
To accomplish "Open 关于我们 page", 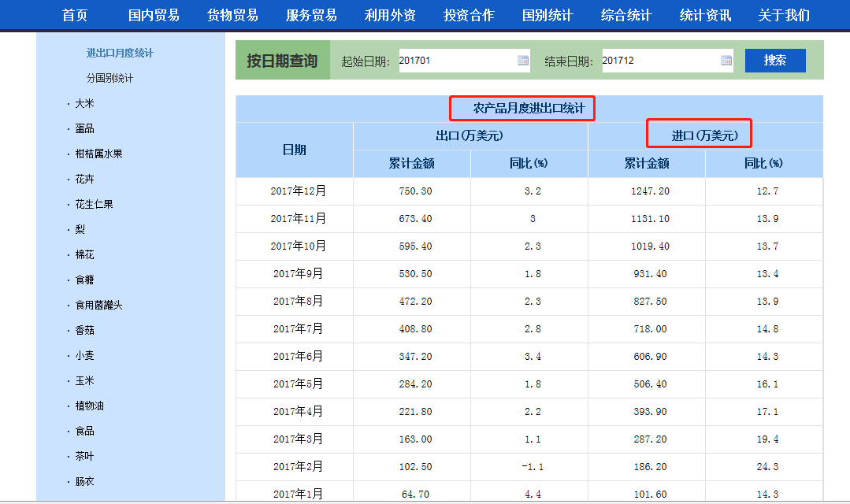I will 784,15.
